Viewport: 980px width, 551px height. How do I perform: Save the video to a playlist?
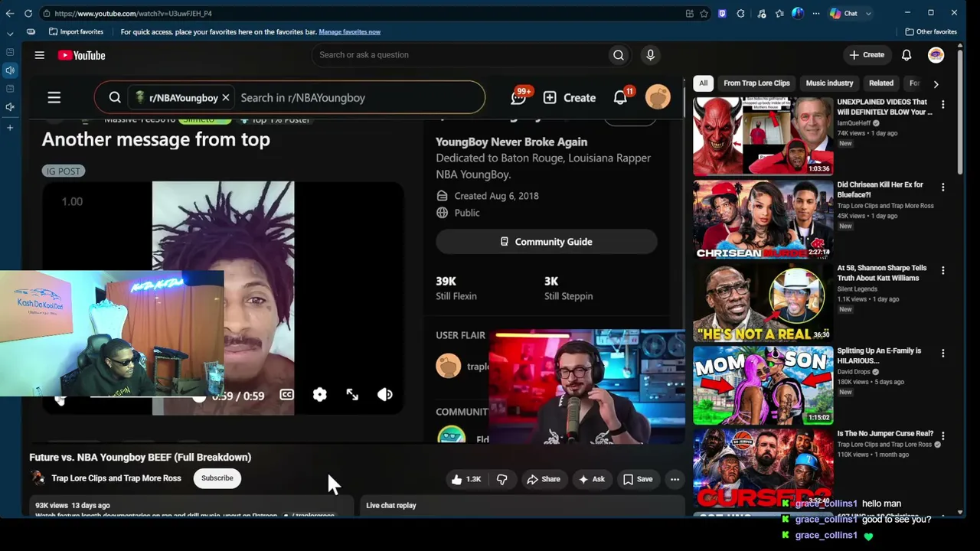point(638,479)
